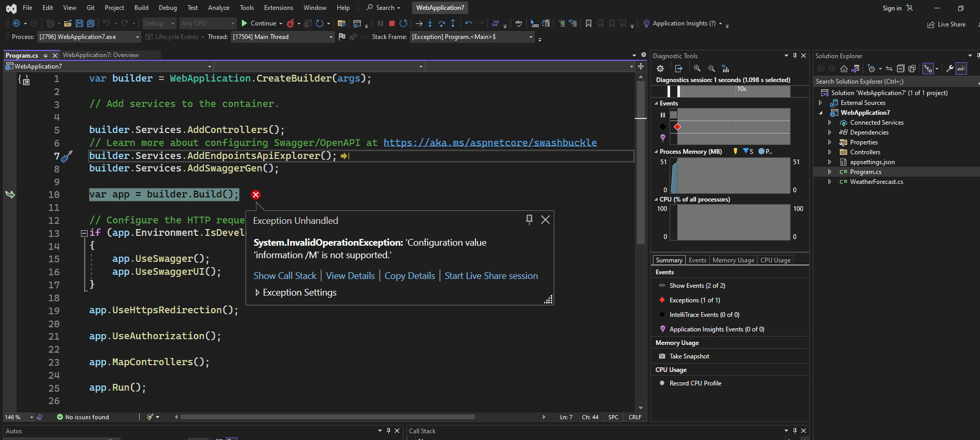980x440 pixels.
Task: Click Take Snapshot under Memory Usage
Action: 689,356
